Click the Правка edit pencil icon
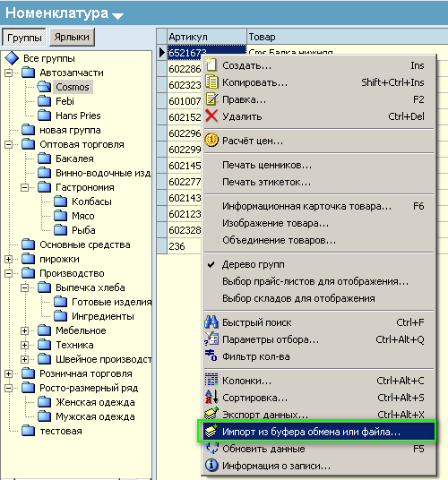This screenshot has width=448, height=480. click(x=211, y=99)
